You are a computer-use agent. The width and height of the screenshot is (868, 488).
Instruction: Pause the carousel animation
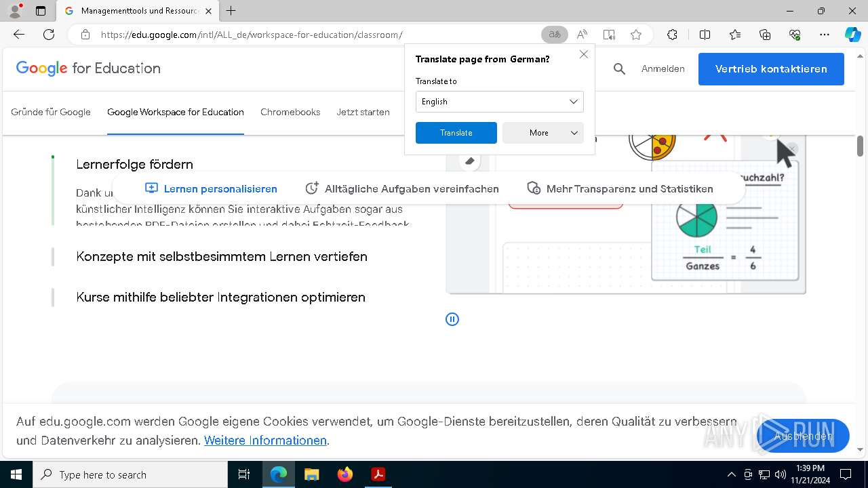[x=452, y=319]
